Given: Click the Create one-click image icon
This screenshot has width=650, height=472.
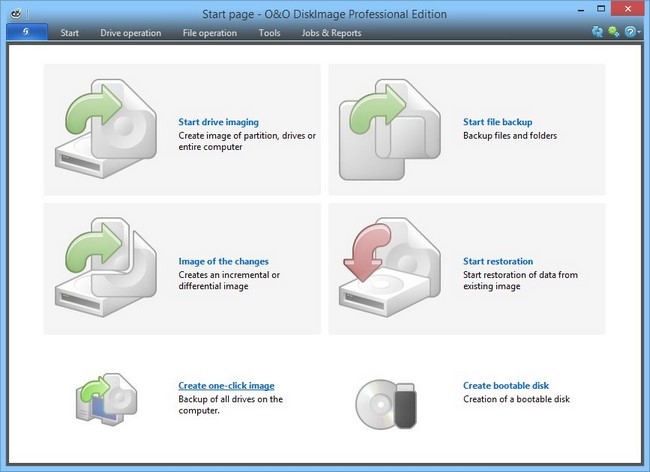Looking at the screenshot, I should (107, 399).
